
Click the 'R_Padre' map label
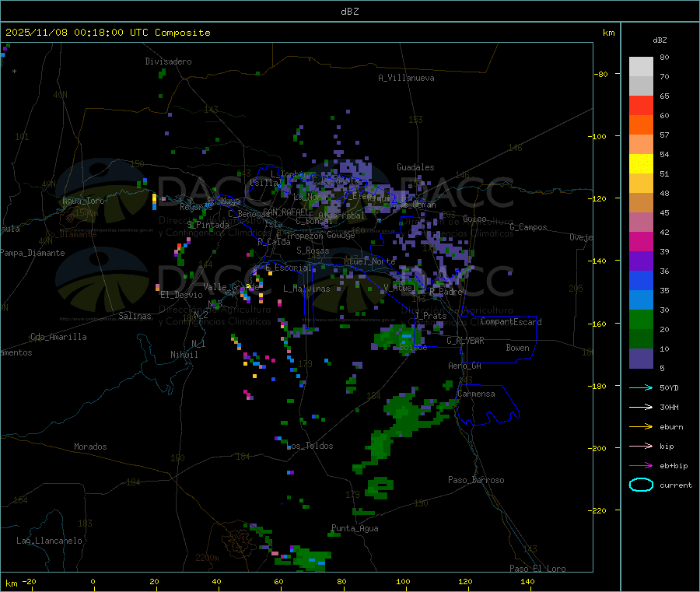(x=446, y=292)
